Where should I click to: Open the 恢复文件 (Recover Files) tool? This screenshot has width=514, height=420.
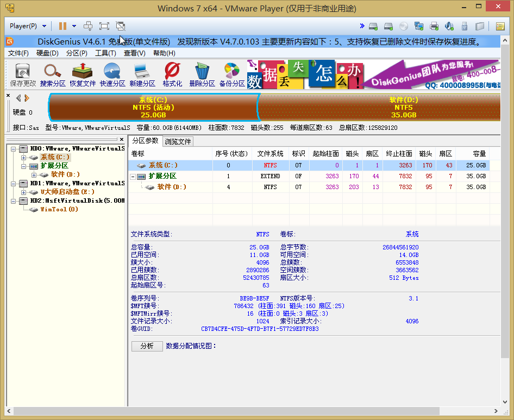coord(83,74)
